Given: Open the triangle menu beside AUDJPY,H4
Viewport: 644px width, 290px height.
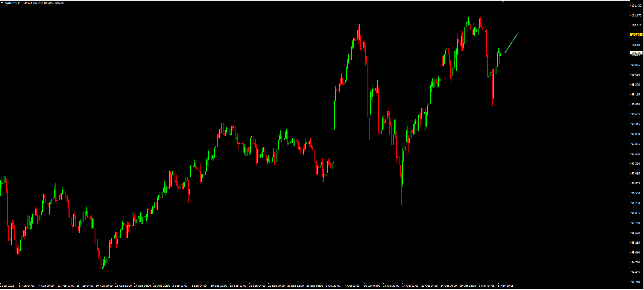Looking at the screenshot, I should coord(2,3).
